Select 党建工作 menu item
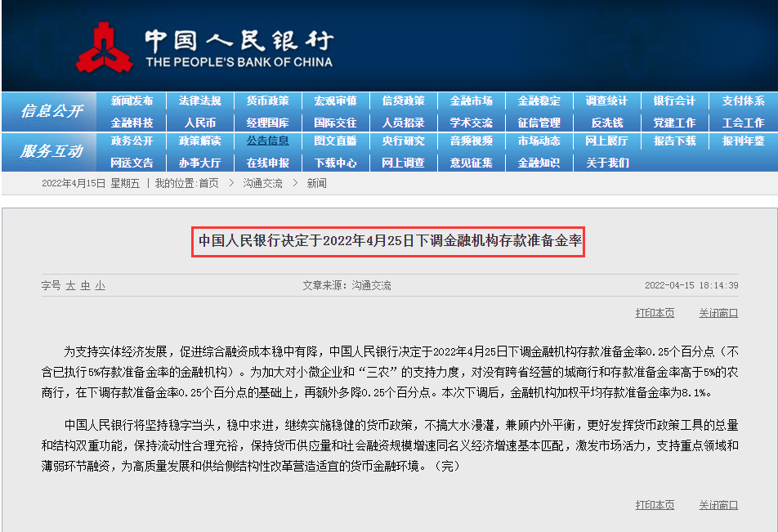Screen dimensions: 778x532 pyautogui.click(x=675, y=123)
